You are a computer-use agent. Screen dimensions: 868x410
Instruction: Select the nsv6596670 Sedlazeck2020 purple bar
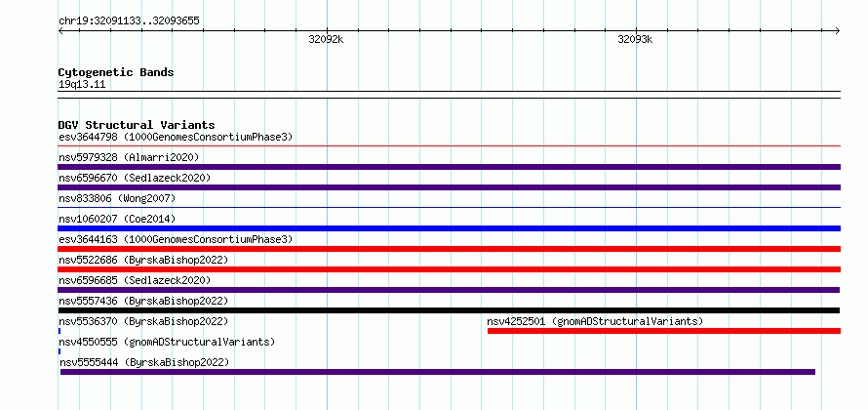(449, 187)
